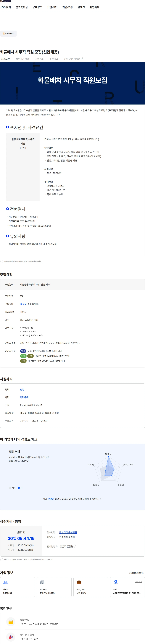Click the 나 legend swatch
The image size is (145, 644).
pyautogui.click(x=19, y=488)
